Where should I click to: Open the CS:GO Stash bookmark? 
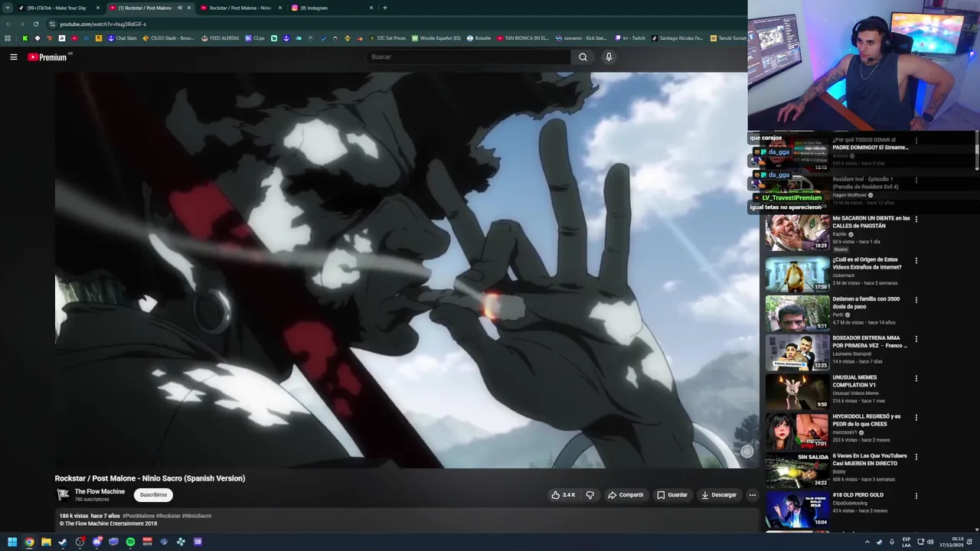click(x=168, y=38)
